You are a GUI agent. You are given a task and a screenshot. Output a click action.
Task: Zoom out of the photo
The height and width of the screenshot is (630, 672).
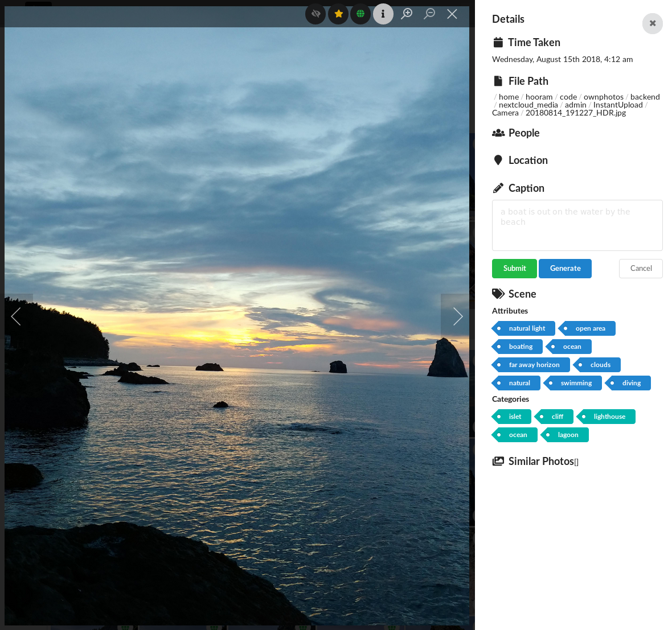pyautogui.click(x=429, y=14)
